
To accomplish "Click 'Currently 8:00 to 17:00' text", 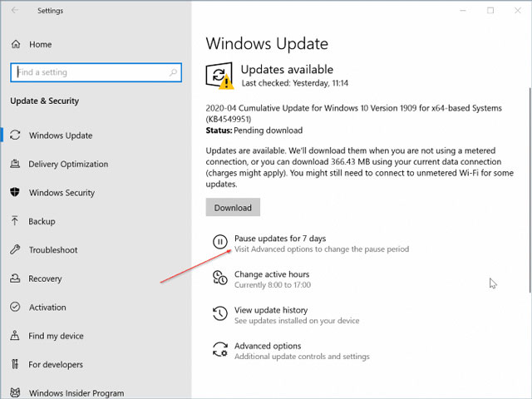I will 273,284.
